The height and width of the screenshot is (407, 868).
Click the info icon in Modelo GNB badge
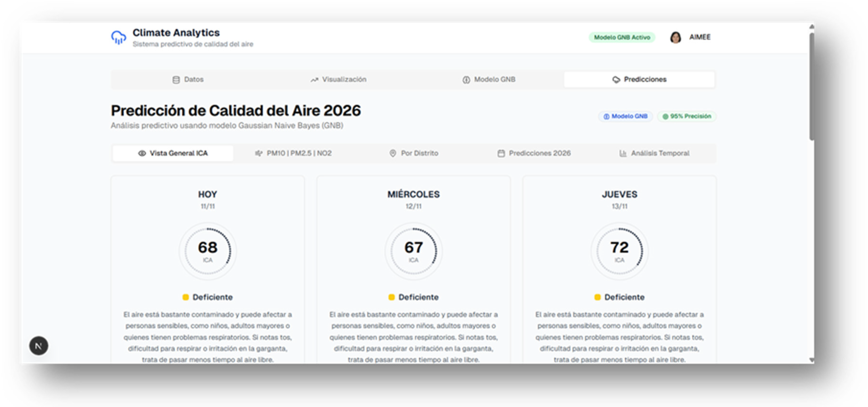tap(606, 117)
